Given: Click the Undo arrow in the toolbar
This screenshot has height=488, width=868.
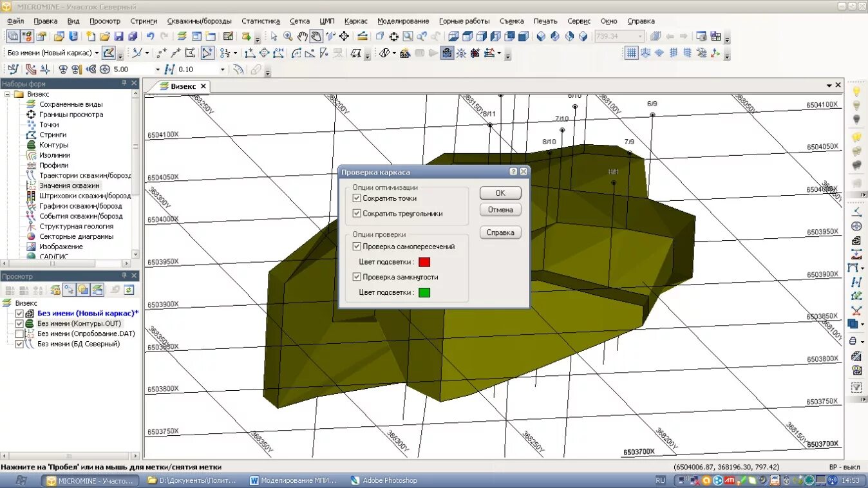Looking at the screenshot, I should coord(151,37).
